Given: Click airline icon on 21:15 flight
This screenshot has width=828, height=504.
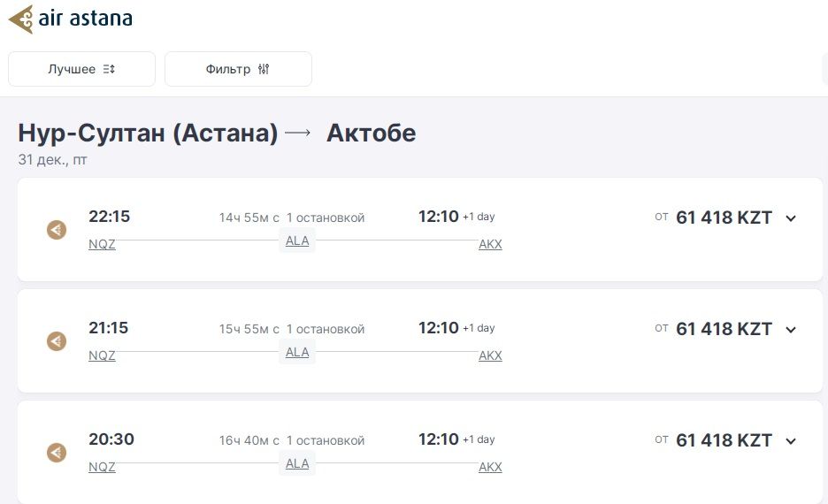Looking at the screenshot, I should coord(57,341).
